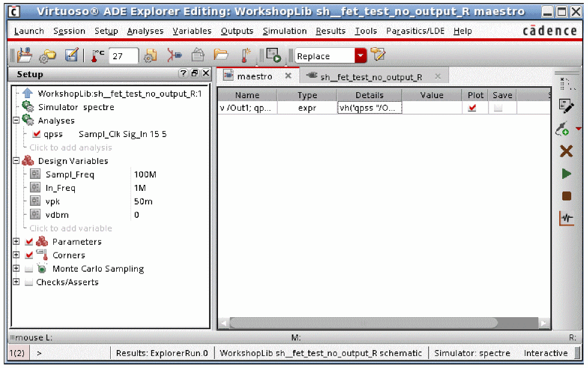
Task: Click the Details column header
Action: [369, 95]
